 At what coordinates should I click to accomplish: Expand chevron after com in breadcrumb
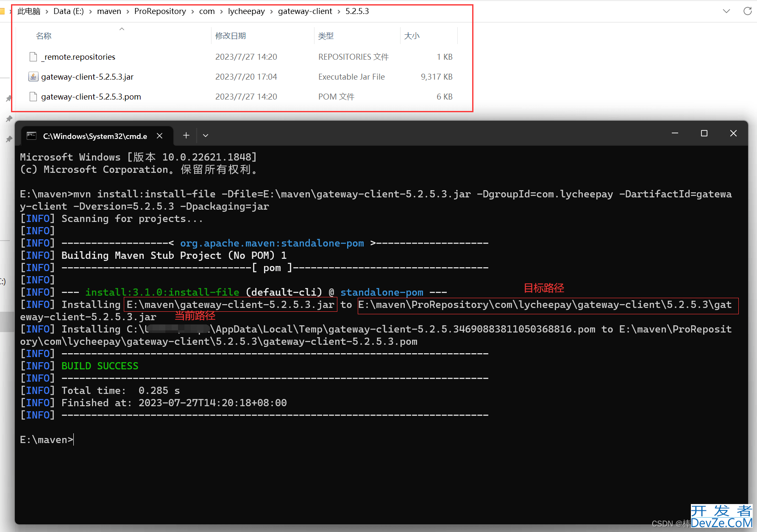coord(221,12)
